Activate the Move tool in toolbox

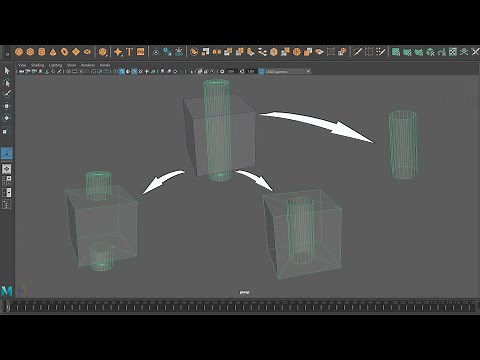click(x=7, y=106)
